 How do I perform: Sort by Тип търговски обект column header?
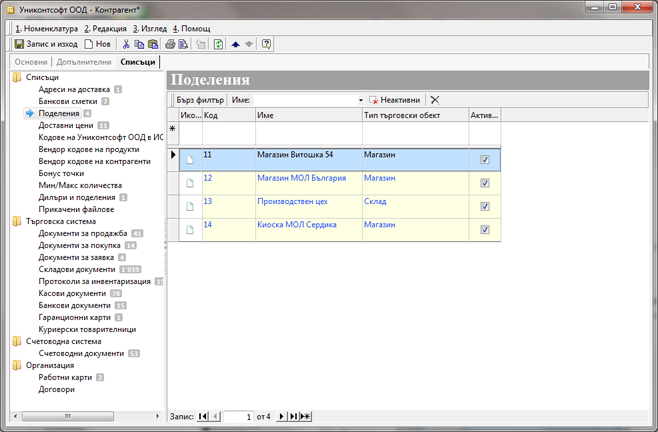pyautogui.click(x=415, y=115)
